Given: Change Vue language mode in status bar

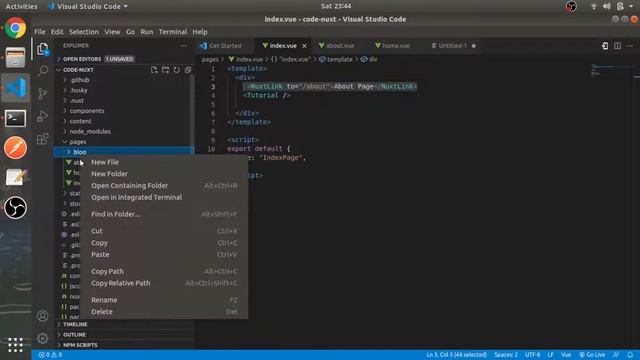Looking at the screenshot, I should click(x=566, y=355).
